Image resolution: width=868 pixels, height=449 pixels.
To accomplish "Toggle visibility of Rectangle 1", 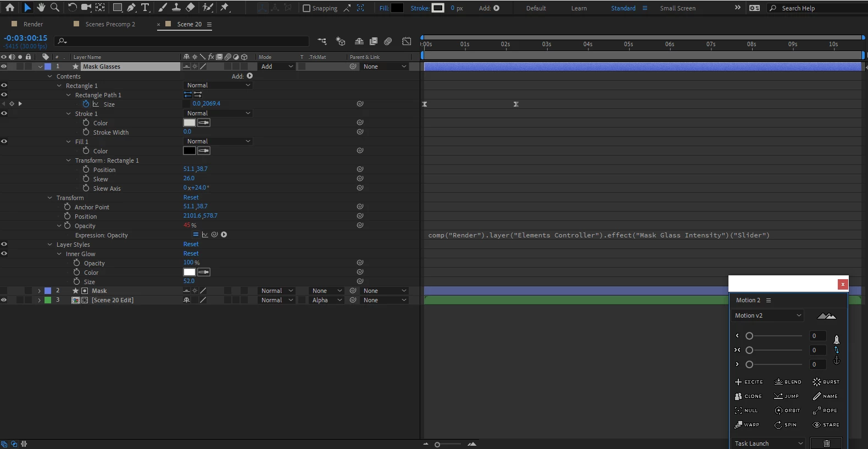I will coord(4,86).
